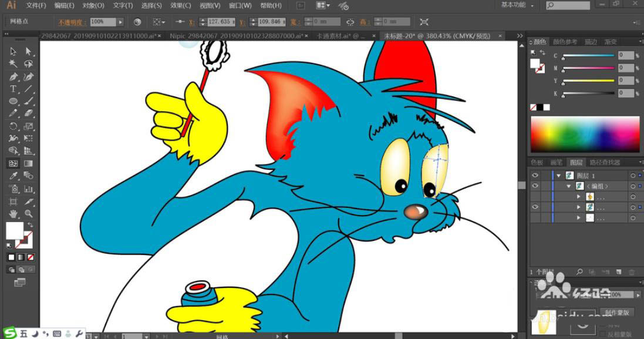Open the 窗口(W) menu
Image resolution: width=644 pixels, height=339 pixels.
240,5
